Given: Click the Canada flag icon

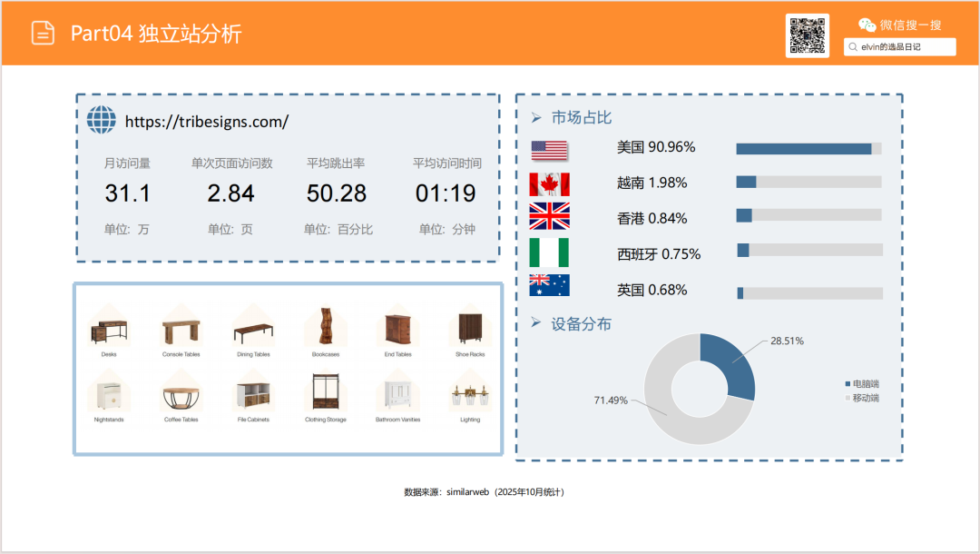Looking at the screenshot, I should [549, 184].
